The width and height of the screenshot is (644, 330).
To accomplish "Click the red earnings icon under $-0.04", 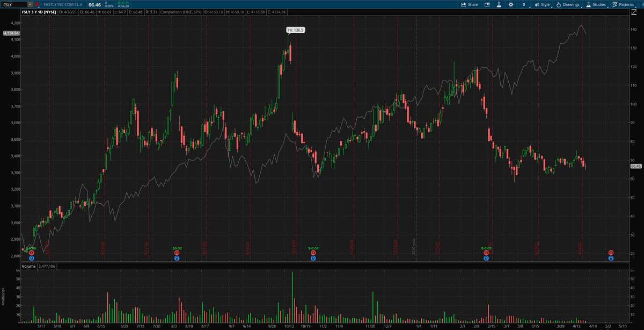I will point(313,253).
